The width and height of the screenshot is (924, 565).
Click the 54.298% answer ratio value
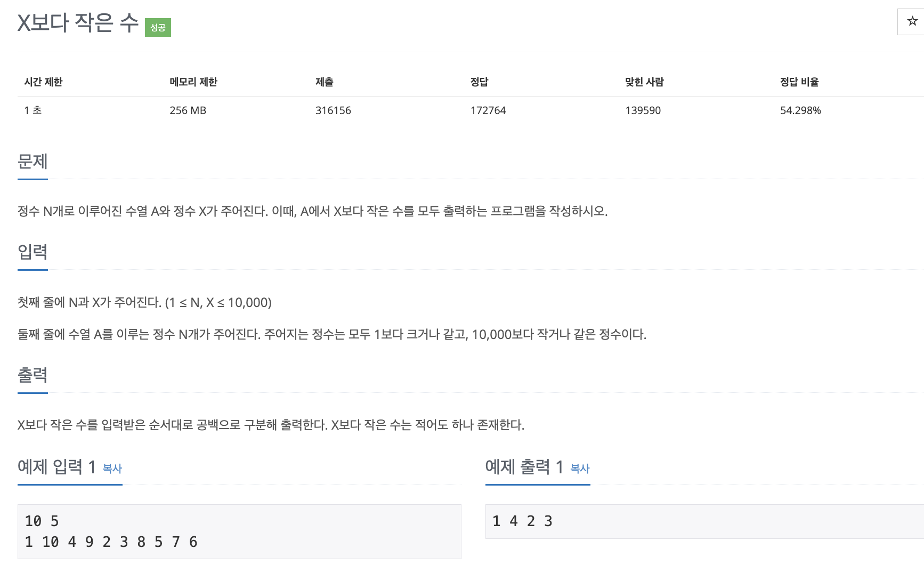coord(800,110)
